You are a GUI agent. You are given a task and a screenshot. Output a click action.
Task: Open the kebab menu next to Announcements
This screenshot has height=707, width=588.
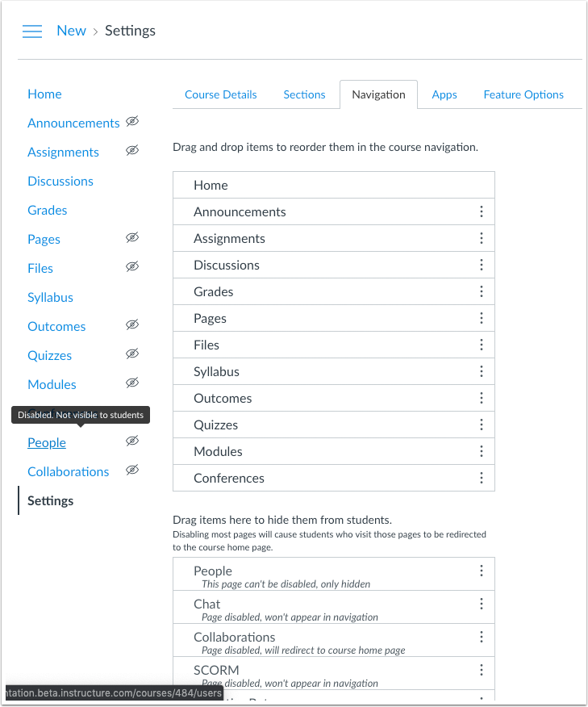482,211
